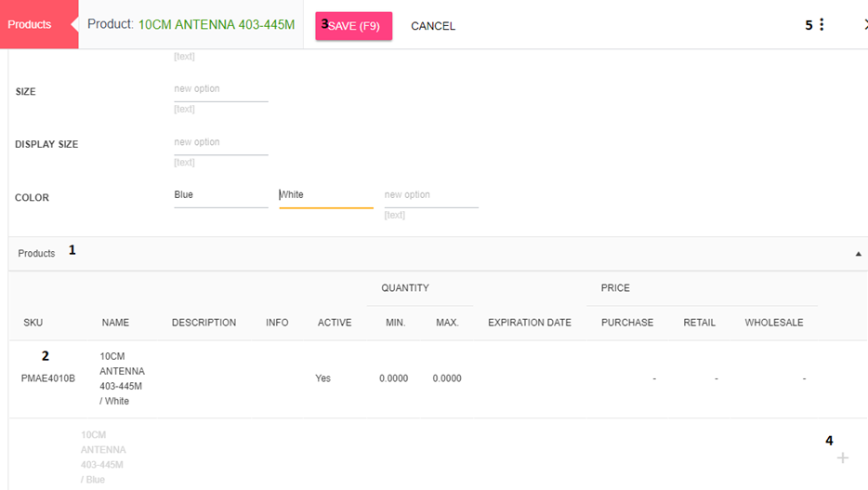This screenshot has width=868, height=490.
Task: Click the SIZE new option field
Action: pyautogui.click(x=220, y=89)
